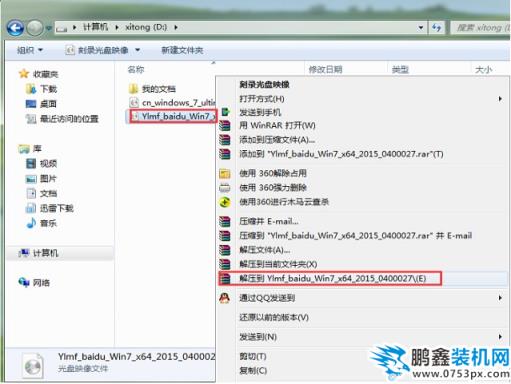Viewport: 511px width, 384px height.
Task: Click the WinRAR icon beside 用 WinRAR 打开
Action: click(x=225, y=126)
